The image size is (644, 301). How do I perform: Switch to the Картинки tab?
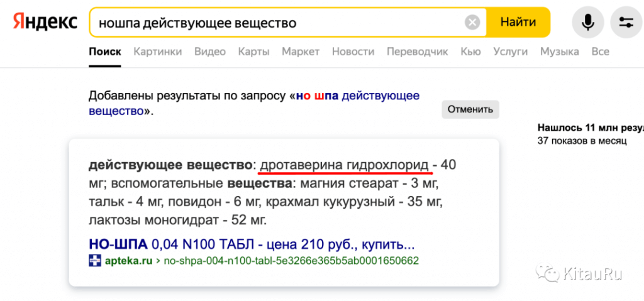[158, 52]
